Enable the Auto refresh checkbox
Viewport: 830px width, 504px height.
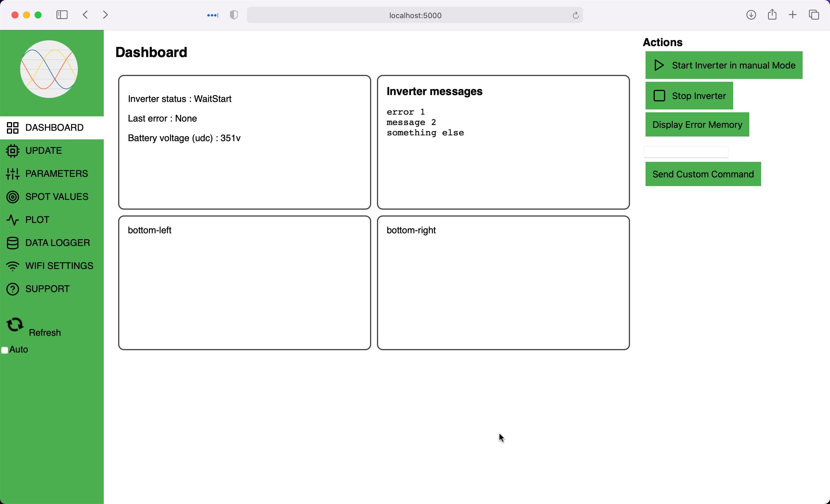[x=5, y=350]
